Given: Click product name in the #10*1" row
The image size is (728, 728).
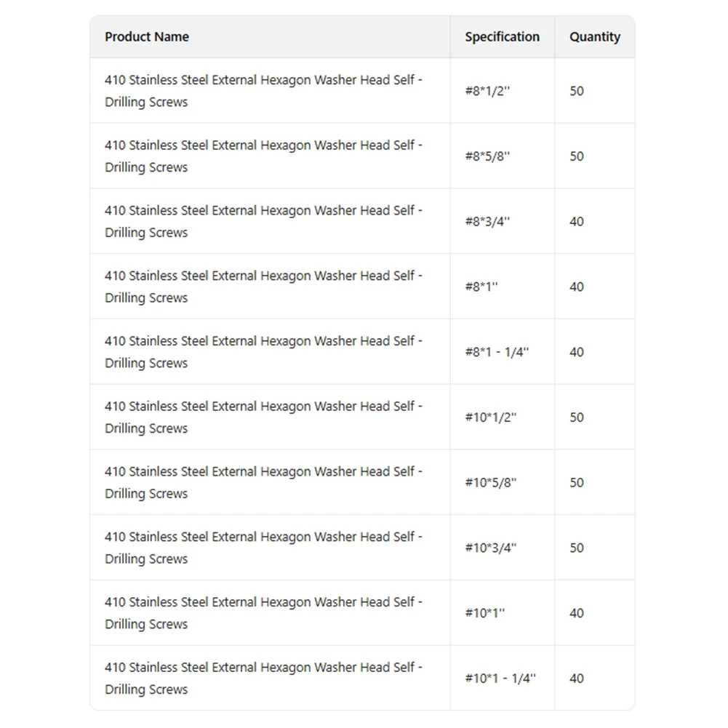Looking at the screenshot, I should pyautogui.click(x=263, y=613).
